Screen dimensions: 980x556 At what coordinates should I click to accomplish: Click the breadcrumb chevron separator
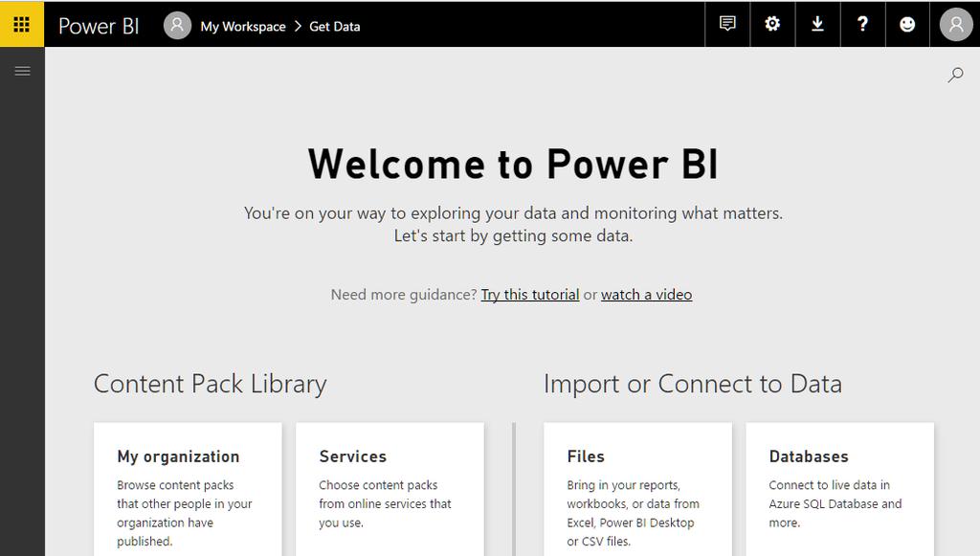click(x=298, y=26)
